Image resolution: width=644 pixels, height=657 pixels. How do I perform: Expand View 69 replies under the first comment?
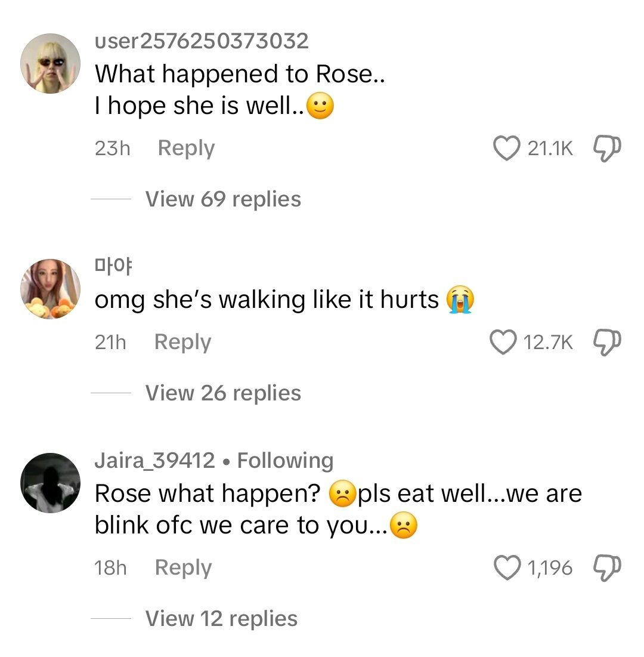point(223,199)
